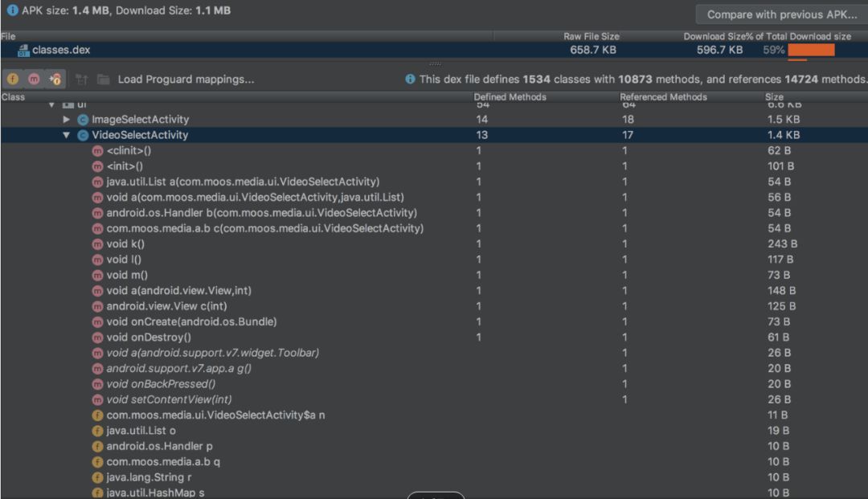The image size is (868, 499).
Task: Select android.os.Handler b(...) method row
Action: 434,212
